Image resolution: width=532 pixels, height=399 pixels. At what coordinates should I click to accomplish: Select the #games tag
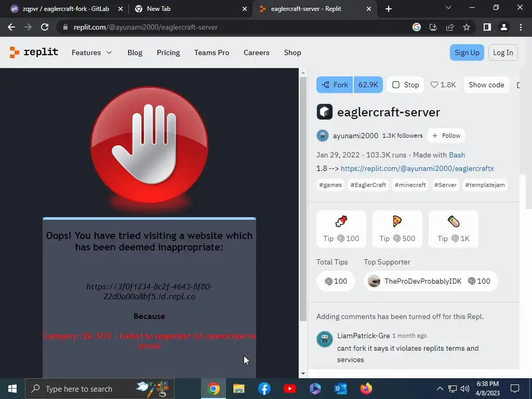(330, 185)
